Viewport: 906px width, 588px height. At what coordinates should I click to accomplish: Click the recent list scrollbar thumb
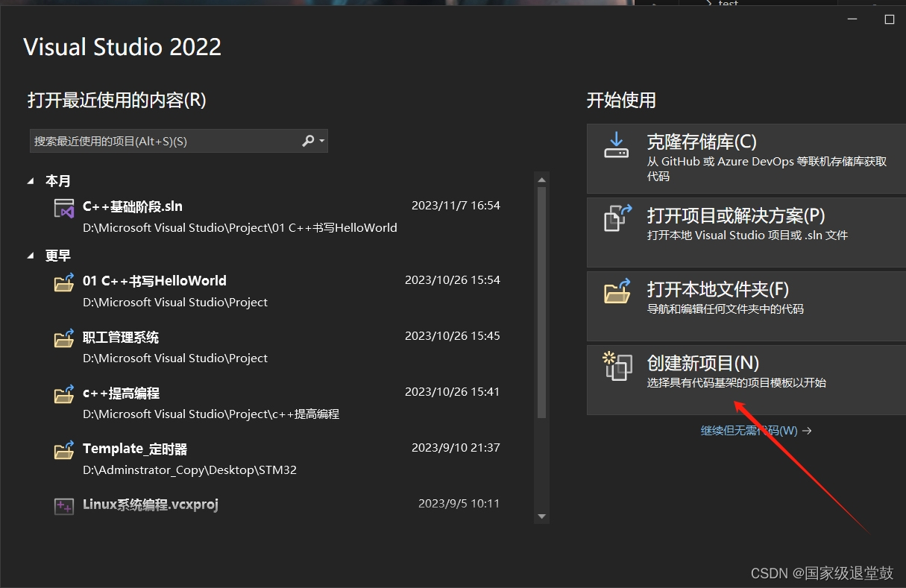click(542, 302)
